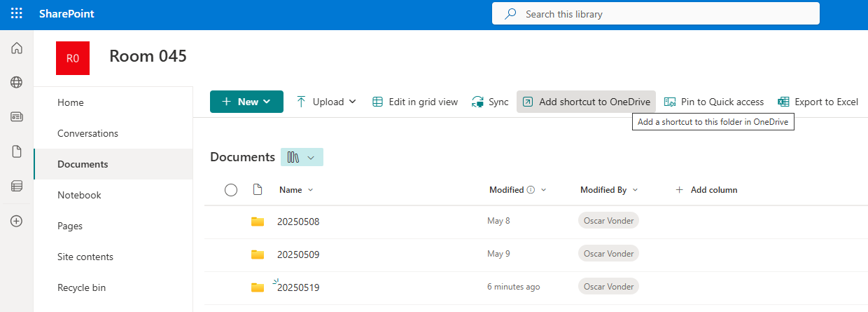This screenshot has height=312, width=868.
Task: Click the folder icon for 20250509
Action: click(258, 255)
